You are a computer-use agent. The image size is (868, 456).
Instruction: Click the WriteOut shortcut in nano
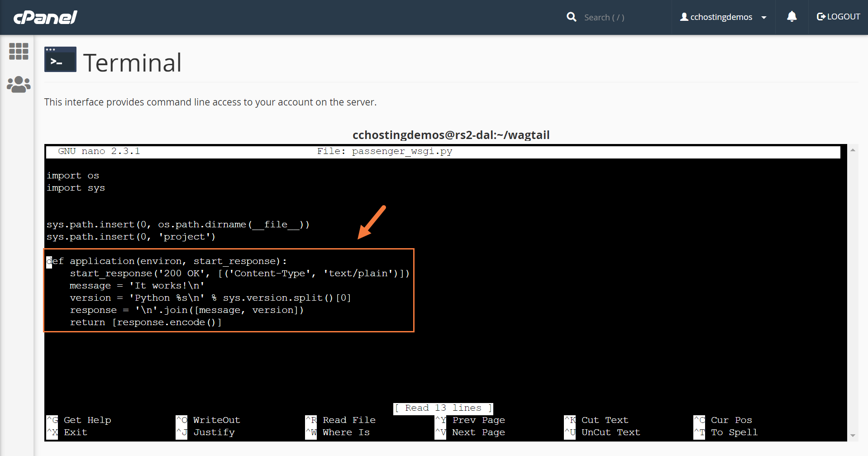click(216, 420)
